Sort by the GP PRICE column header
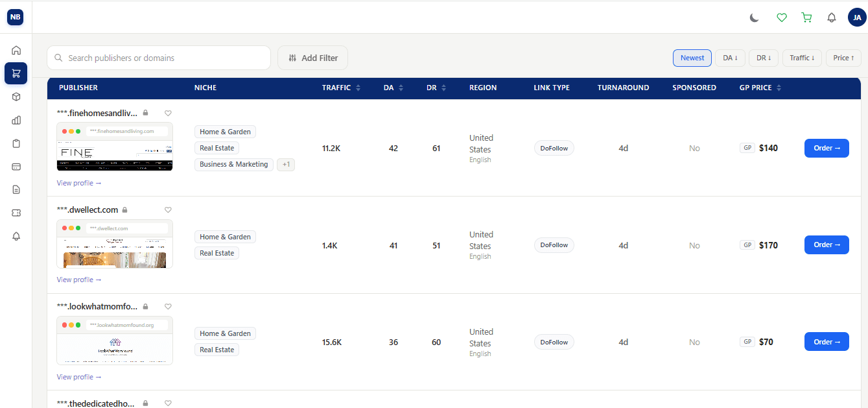 (x=760, y=88)
